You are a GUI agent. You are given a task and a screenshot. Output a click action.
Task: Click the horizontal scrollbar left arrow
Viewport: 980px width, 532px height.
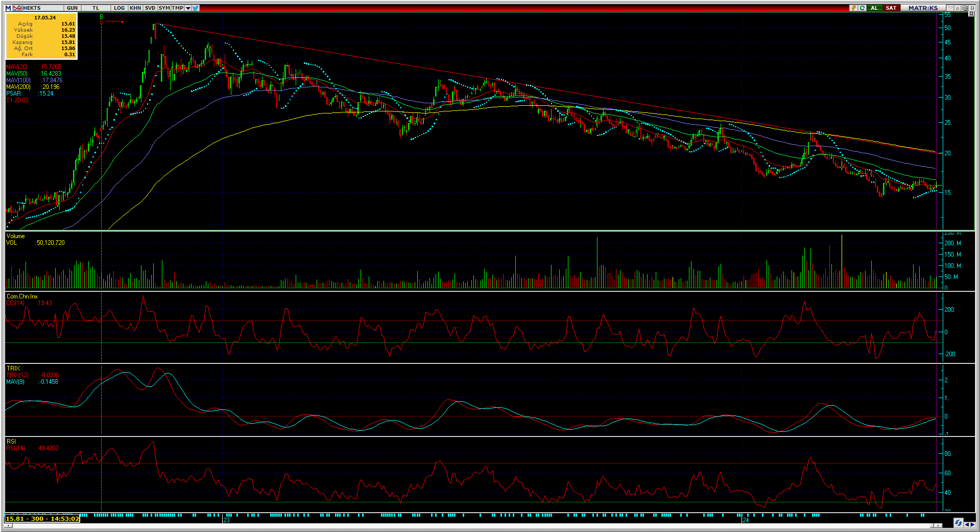click(x=8, y=525)
